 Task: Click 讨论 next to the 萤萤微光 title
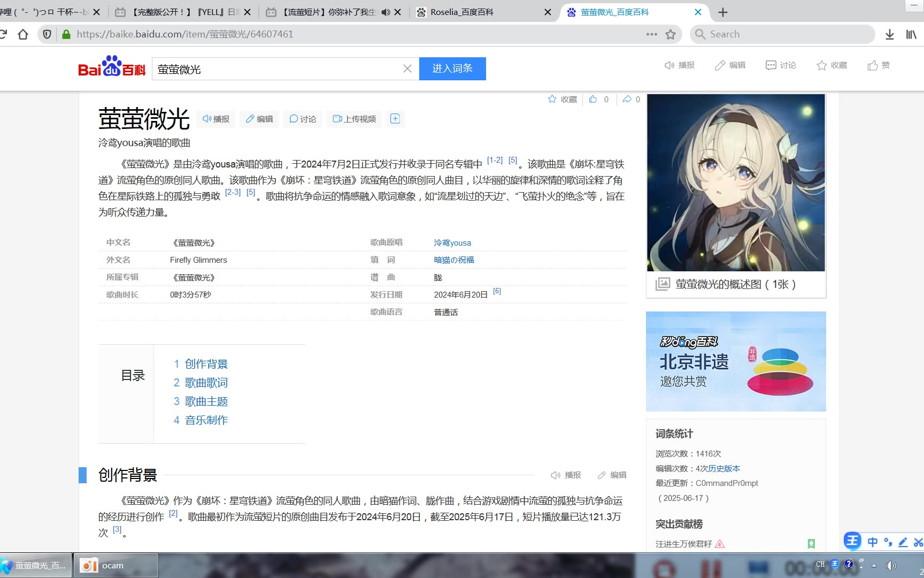click(x=303, y=119)
